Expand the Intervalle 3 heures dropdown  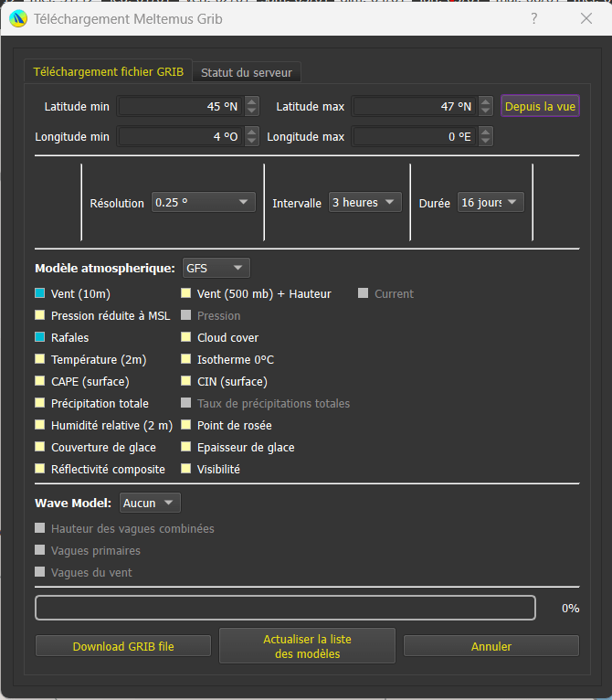(364, 203)
